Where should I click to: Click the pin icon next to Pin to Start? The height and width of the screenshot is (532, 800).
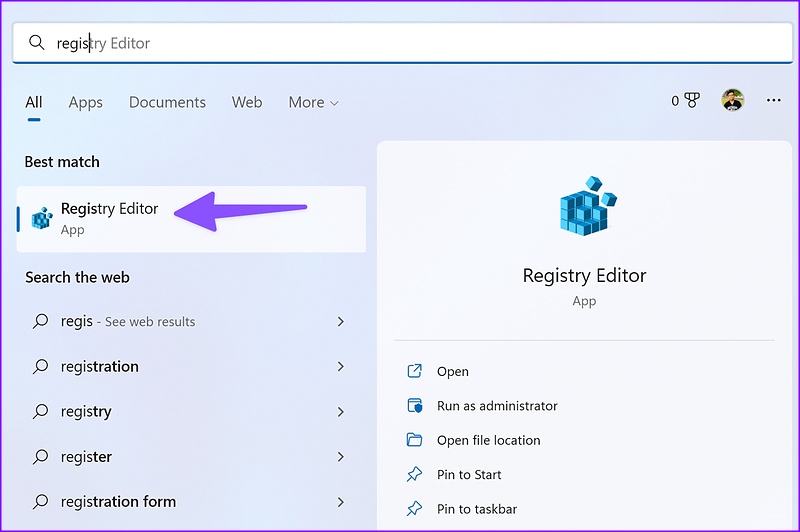[x=414, y=474]
